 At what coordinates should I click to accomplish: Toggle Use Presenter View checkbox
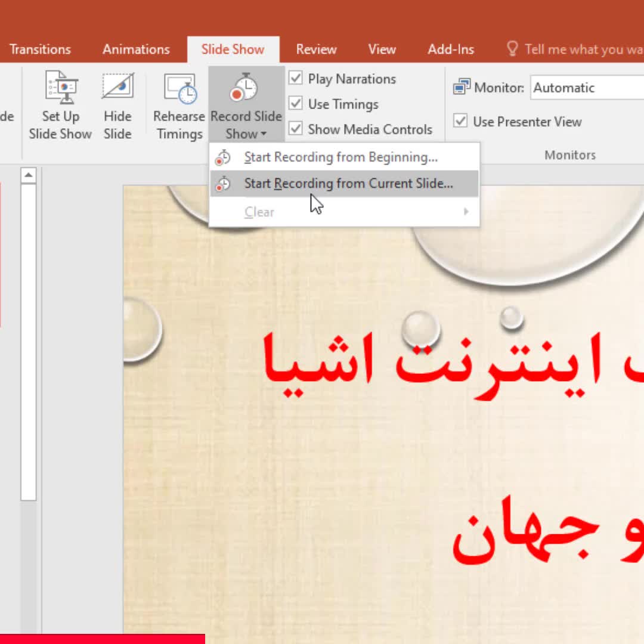pos(460,122)
